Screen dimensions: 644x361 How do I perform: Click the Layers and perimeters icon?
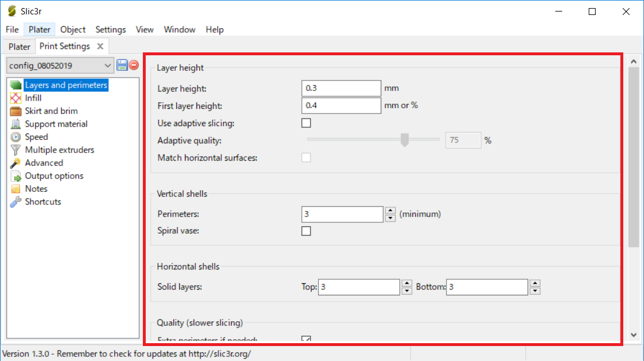[x=16, y=85]
